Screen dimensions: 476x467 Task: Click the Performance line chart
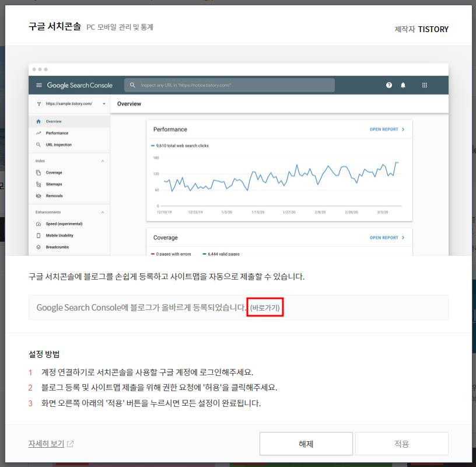[279, 181]
